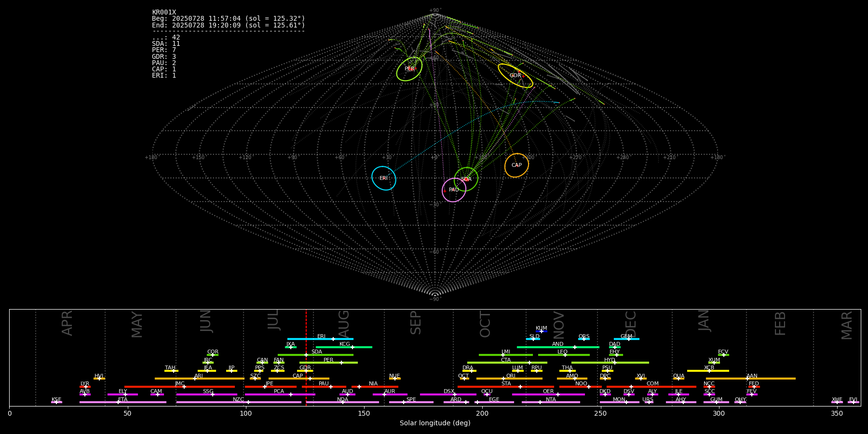The height and width of the screenshot is (434, 868).
Task: Click the HVI shower label in timeline
Action: 99,376
